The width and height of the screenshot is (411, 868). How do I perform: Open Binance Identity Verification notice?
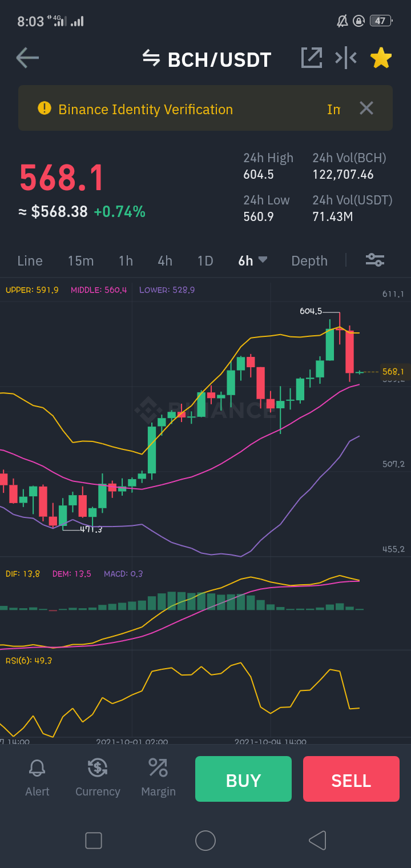coord(146,109)
